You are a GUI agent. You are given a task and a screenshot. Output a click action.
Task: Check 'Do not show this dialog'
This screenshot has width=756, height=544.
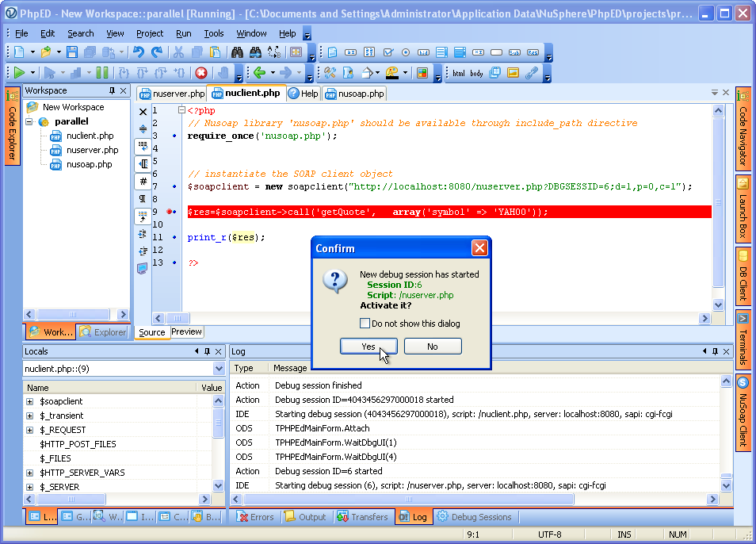[365, 324]
